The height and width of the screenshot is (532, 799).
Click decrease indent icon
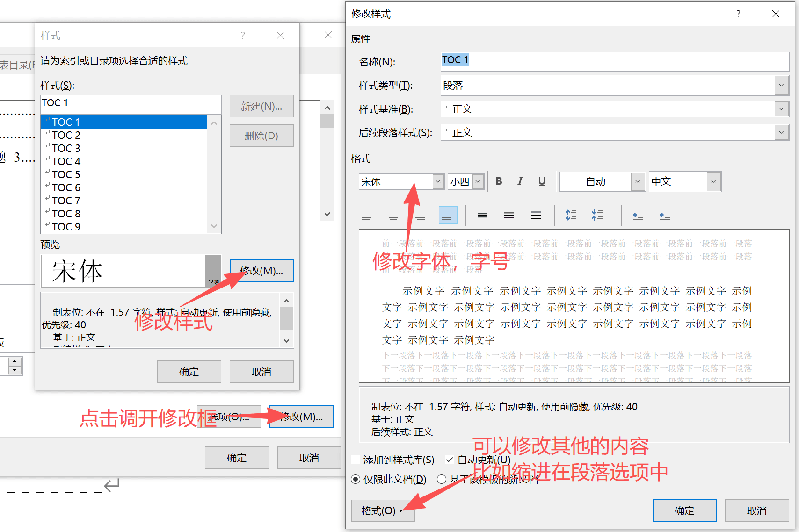pyautogui.click(x=638, y=215)
